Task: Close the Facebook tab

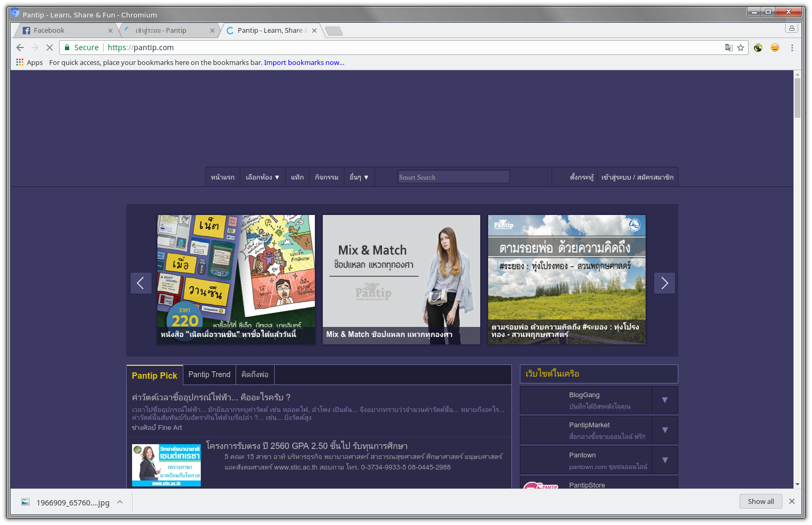Action: [x=110, y=31]
